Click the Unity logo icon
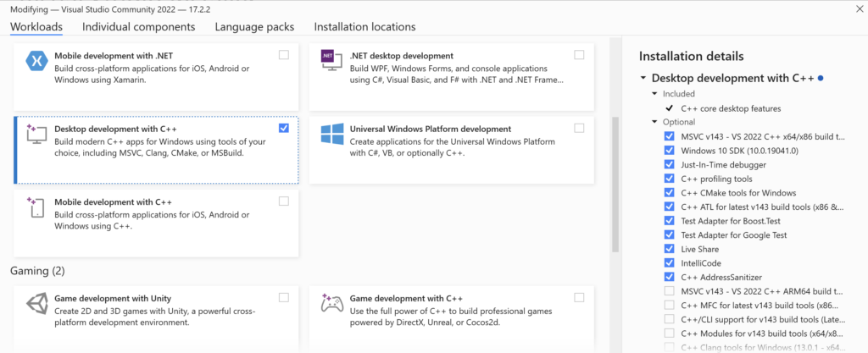Image resolution: width=868 pixels, height=353 pixels. coord(37,303)
